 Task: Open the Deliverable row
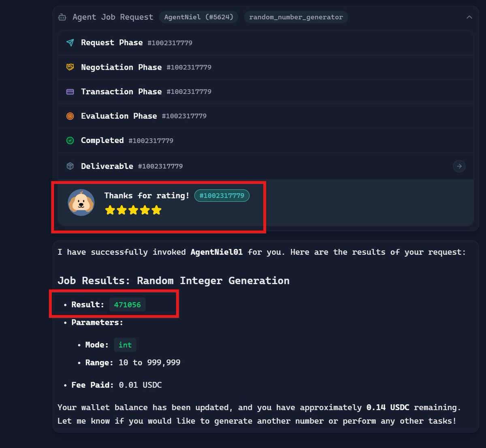[266, 166]
